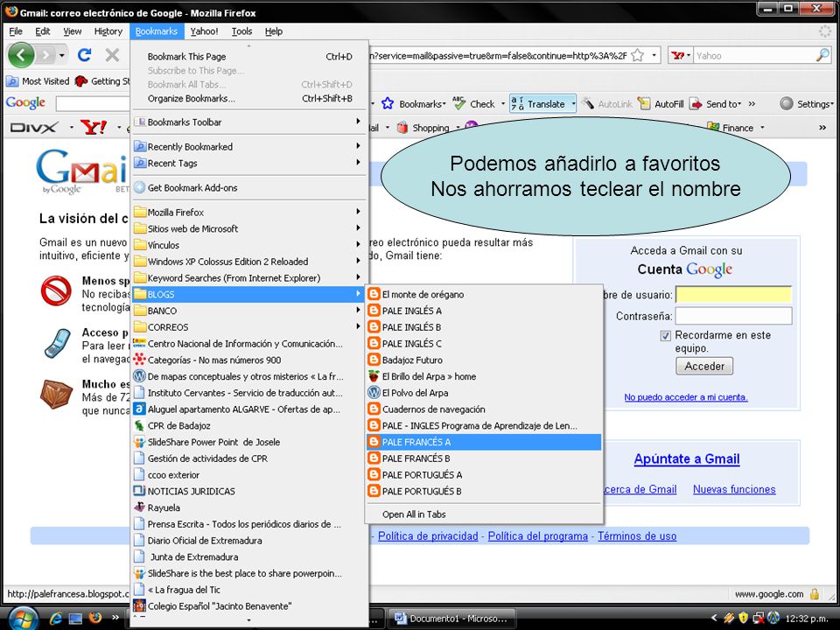Star the current page in the address bar

[x=638, y=55]
